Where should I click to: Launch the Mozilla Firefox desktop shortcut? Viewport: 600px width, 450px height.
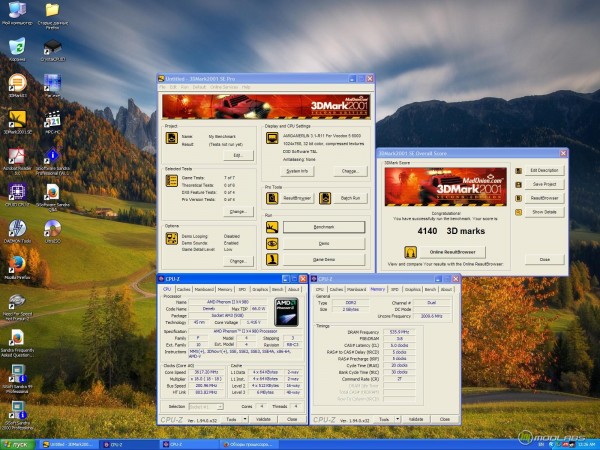point(17,265)
